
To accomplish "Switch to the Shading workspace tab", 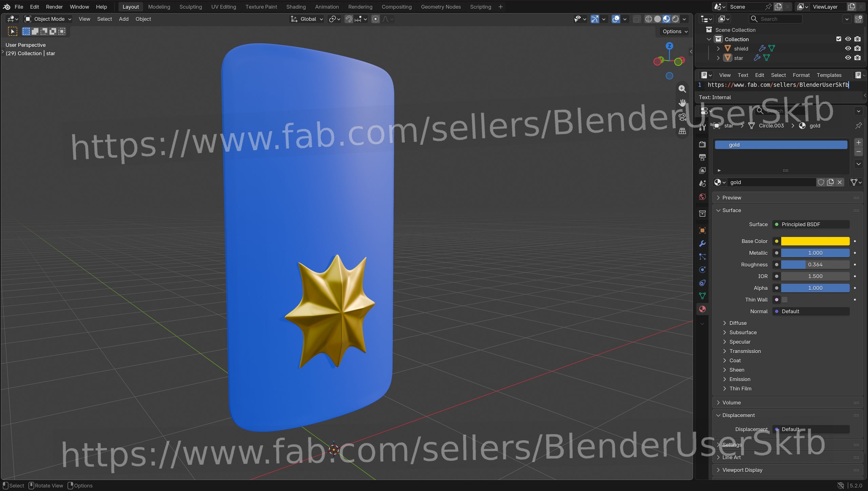I will (296, 7).
